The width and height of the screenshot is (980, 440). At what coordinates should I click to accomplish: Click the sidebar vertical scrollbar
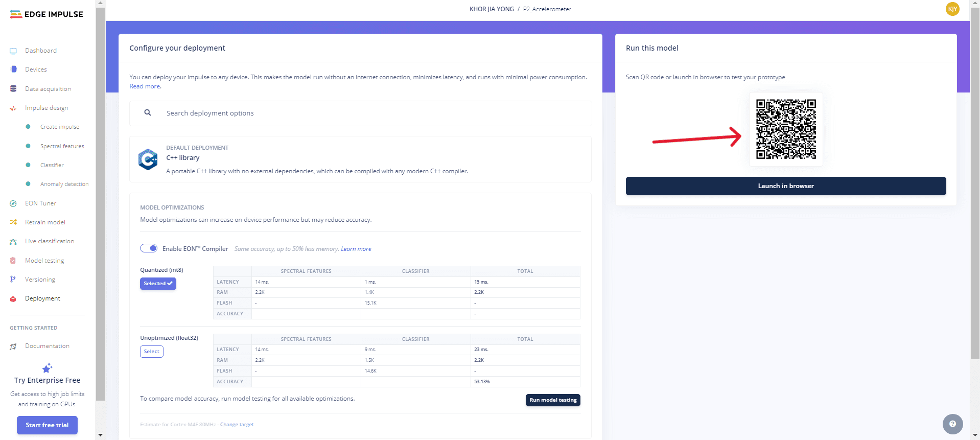pyautogui.click(x=100, y=204)
